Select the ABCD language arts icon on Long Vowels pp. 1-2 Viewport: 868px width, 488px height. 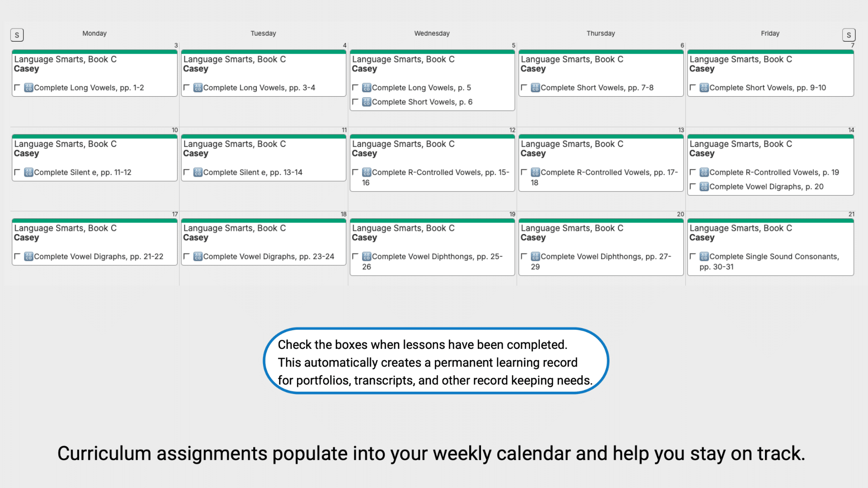[x=28, y=88]
